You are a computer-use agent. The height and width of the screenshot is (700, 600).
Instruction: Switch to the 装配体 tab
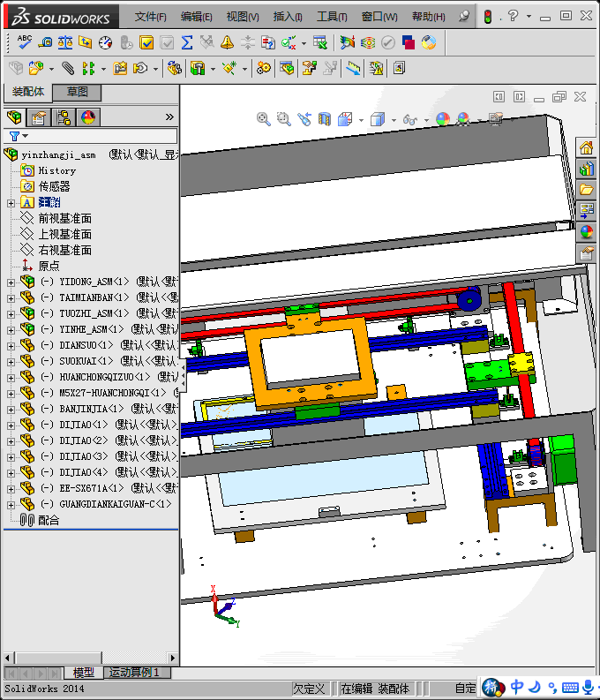coord(28,92)
